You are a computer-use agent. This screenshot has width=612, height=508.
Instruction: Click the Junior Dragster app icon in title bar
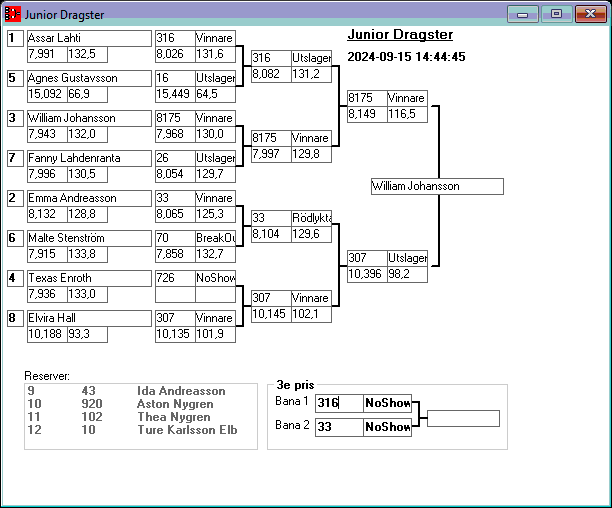coord(12,14)
